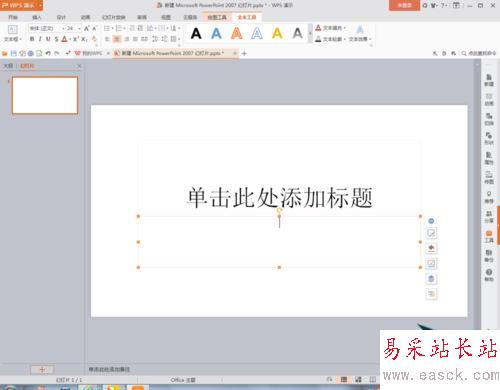Image resolution: width=500 pixels, height=390 pixels.
Task: Toggle superscript formatting
Action: pos(75,39)
